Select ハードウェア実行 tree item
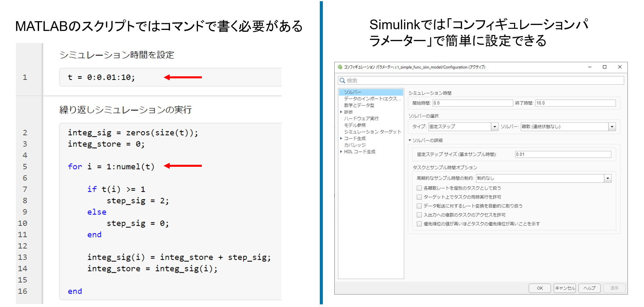The image size is (644, 307). [361, 118]
